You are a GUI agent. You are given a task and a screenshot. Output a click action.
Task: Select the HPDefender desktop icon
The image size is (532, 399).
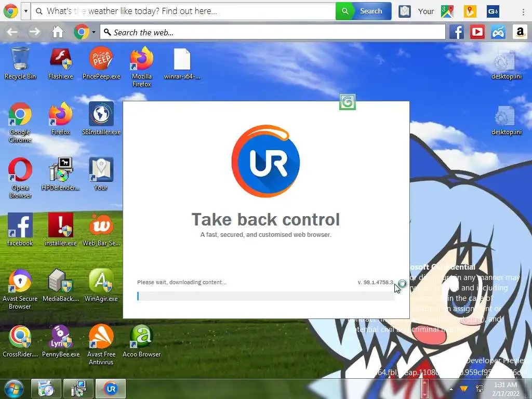point(60,175)
